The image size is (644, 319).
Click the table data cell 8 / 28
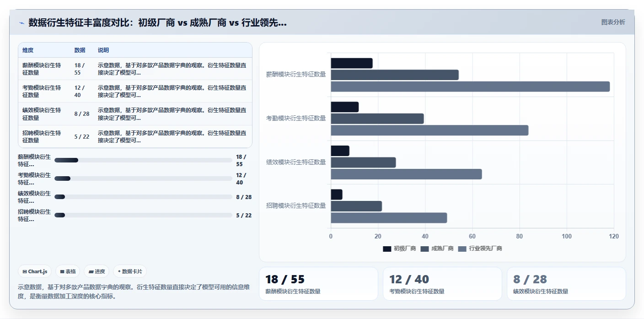click(82, 114)
